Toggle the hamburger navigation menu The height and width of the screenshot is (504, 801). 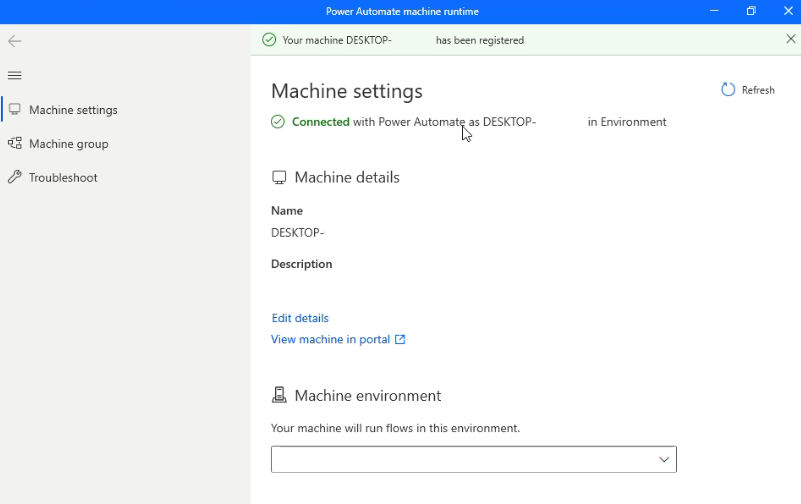click(x=14, y=76)
